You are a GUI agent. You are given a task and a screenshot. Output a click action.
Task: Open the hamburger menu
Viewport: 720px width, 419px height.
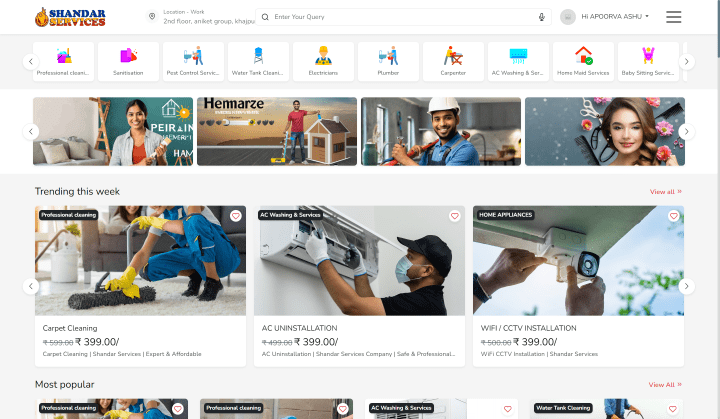point(674,17)
